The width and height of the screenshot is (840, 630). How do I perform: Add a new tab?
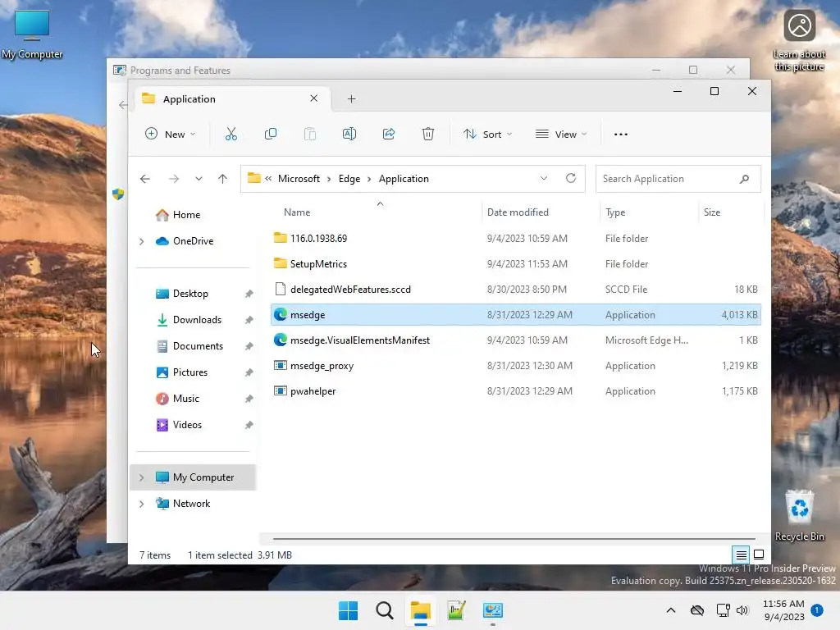pyautogui.click(x=351, y=98)
